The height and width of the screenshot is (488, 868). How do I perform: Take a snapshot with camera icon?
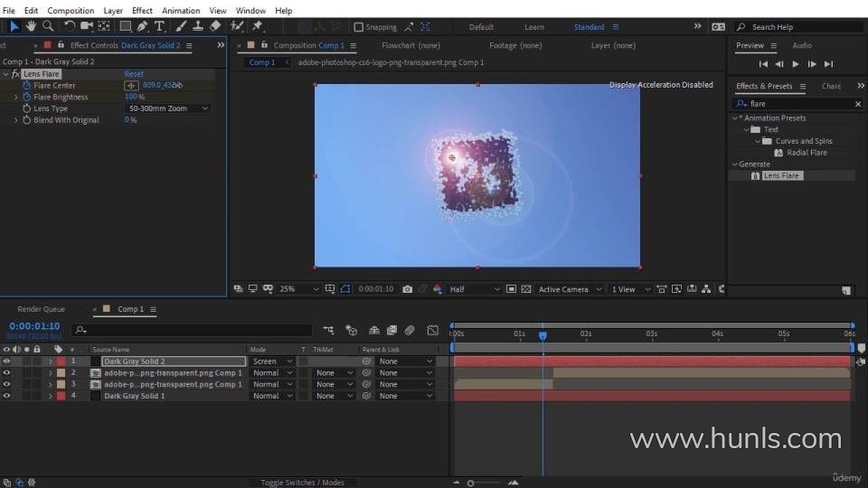408,289
